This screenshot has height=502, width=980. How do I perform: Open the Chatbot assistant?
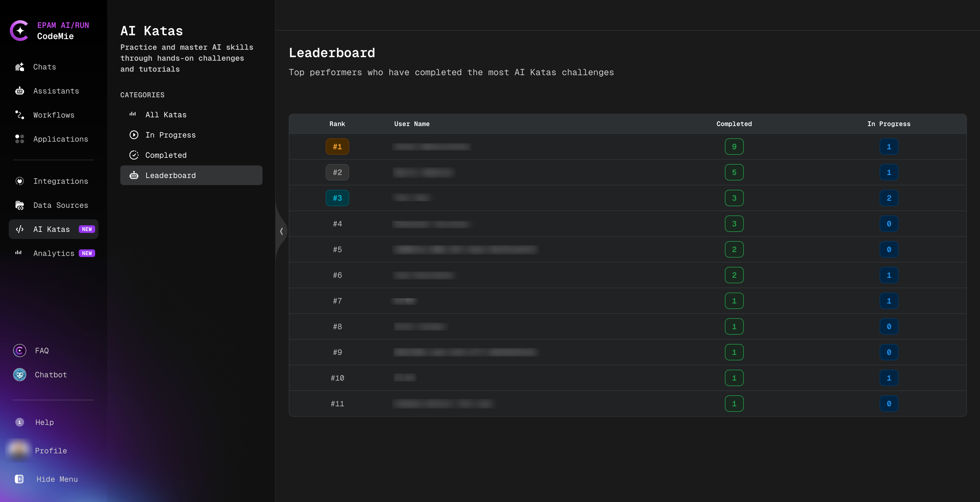[50, 375]
